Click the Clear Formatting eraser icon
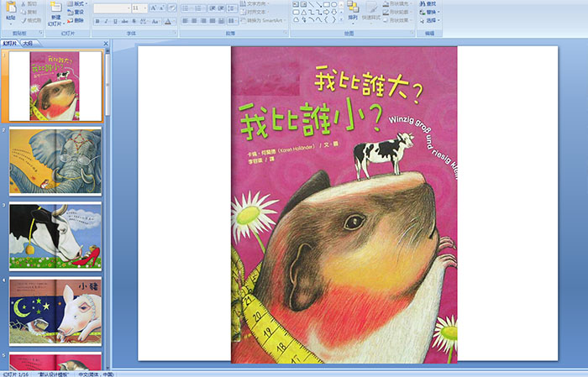Image resolution: width=588 pixels, height=377 pixels. click(x=172, y=8)
